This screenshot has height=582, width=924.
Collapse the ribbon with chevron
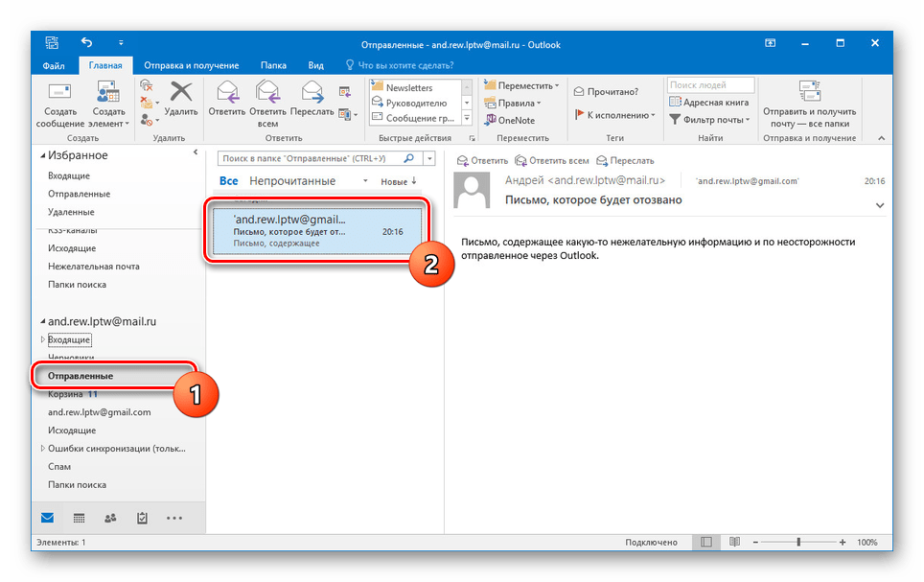click(882, 138)
